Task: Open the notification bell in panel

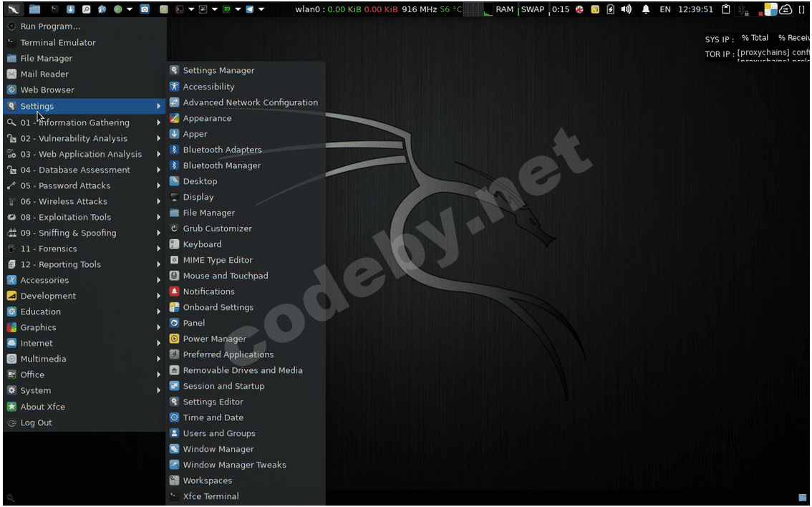Action: [x=645, y=9]
